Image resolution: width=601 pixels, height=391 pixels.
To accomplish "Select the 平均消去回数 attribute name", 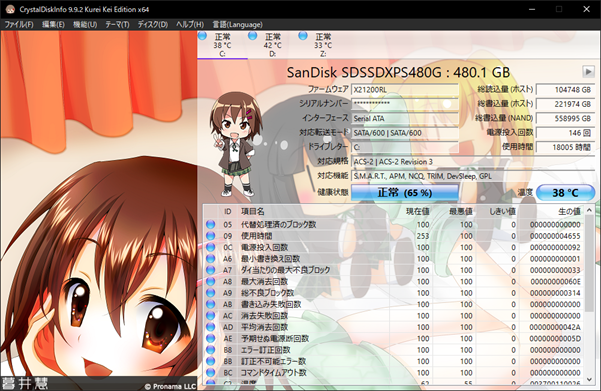I will coord(264,327).
